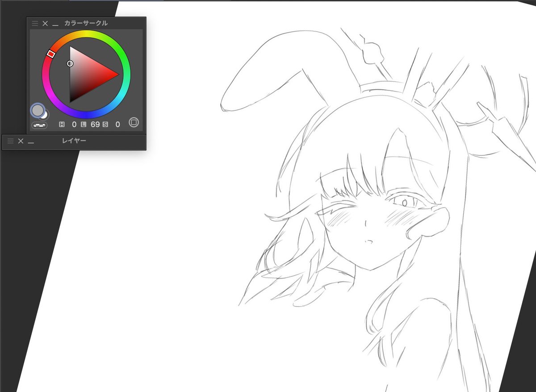Click the H hue value field
Viewport: 536px width, 392px height.
coord(74,124)
